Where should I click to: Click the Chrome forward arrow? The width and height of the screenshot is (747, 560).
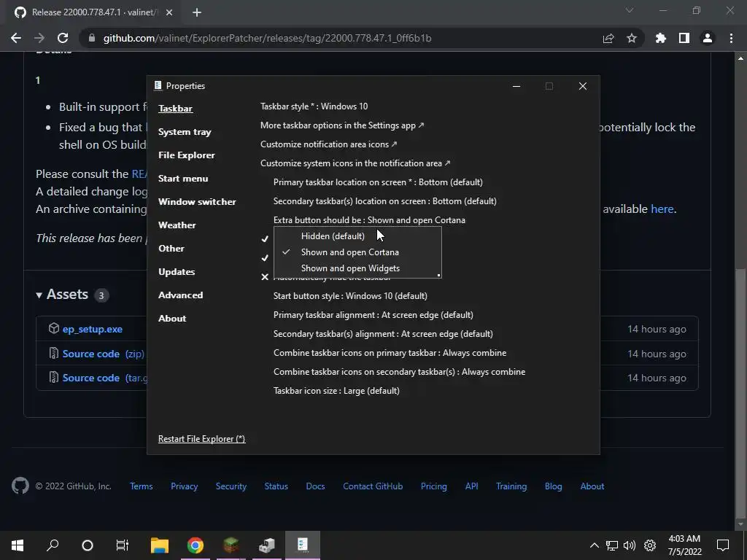coord(39,38)
